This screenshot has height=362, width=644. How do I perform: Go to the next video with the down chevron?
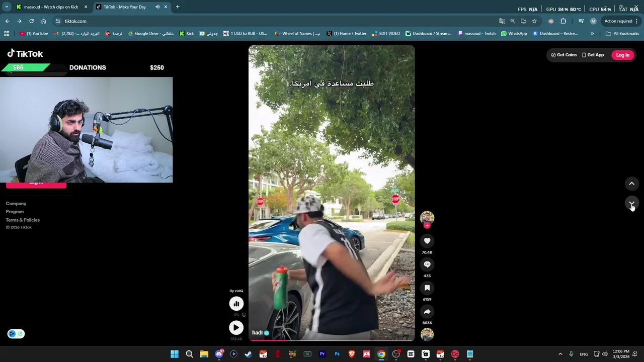click(632, 204)
